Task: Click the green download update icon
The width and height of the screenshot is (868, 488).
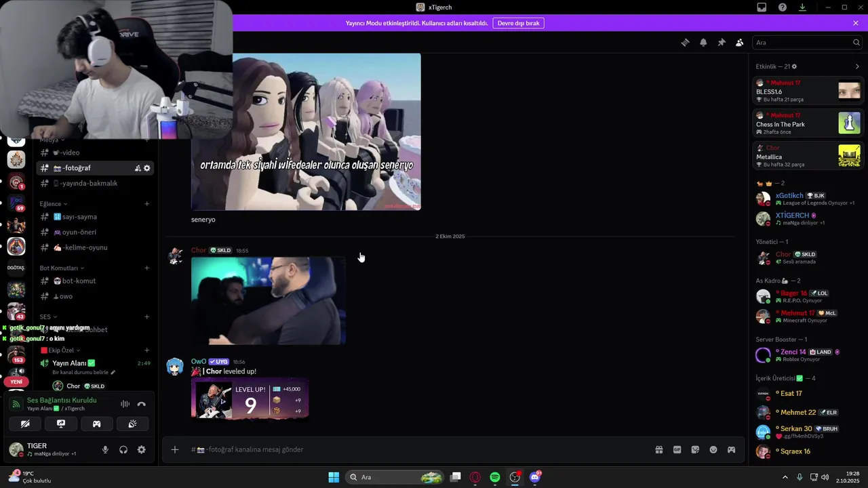Action: point(802,7)
